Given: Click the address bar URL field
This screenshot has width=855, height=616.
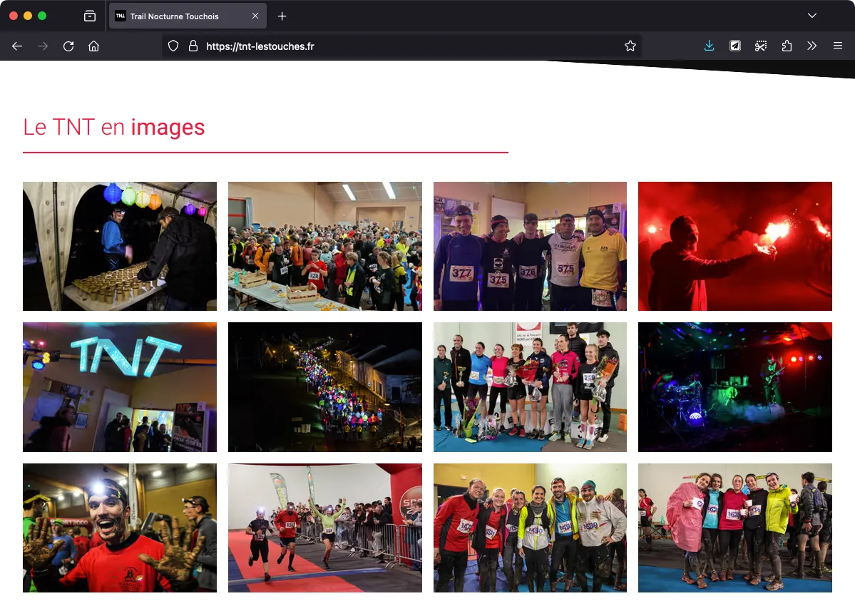Looking at the screenshot, I should coord(399,46).
